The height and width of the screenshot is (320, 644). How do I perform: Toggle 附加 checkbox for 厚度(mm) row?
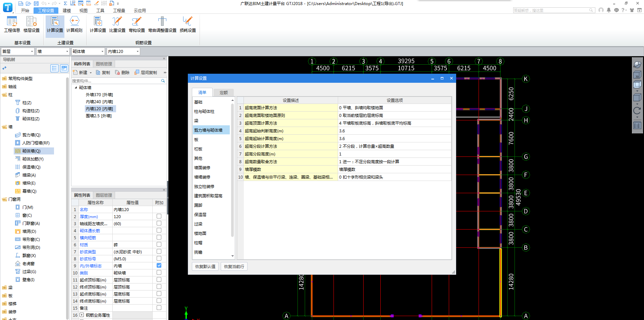(159, 216)
